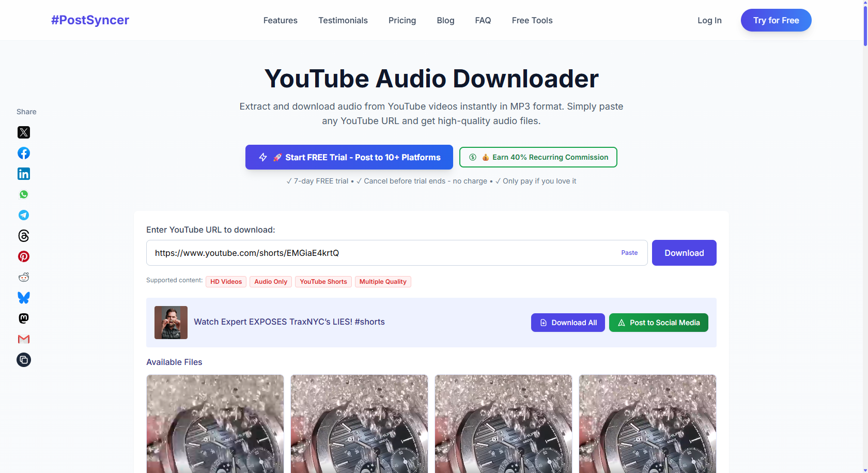Open the Free Tools page
The width and height of the screenshot is (868, 473).
coord(532,20)
